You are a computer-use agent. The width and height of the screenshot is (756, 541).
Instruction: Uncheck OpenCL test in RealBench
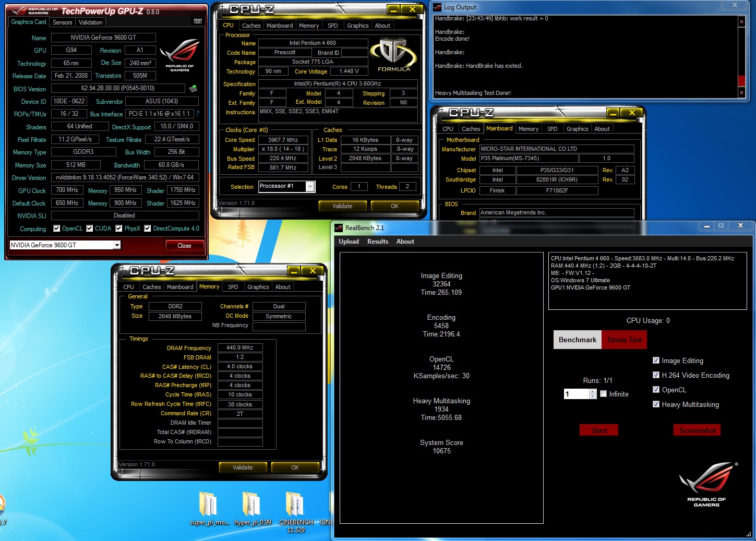[656, 389]
